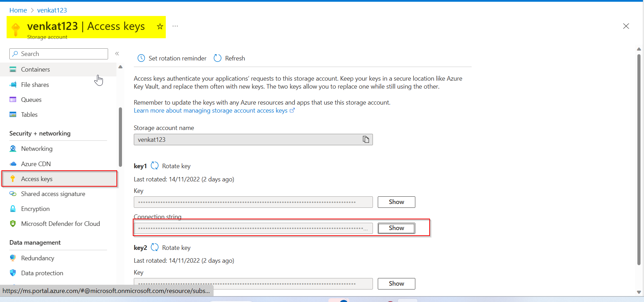The height and width of the screenshot is (302, 644).
Task: Click the key2 rotate icon
Action: 155,247
